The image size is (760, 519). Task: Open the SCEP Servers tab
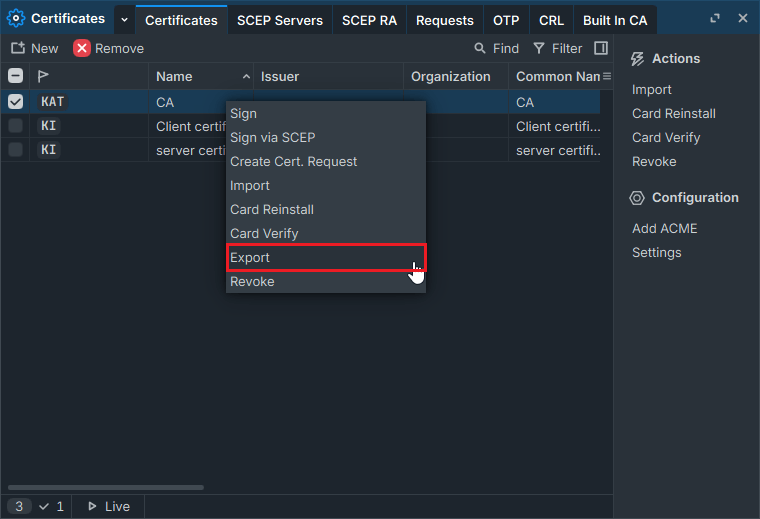click(x=280, y=20)
